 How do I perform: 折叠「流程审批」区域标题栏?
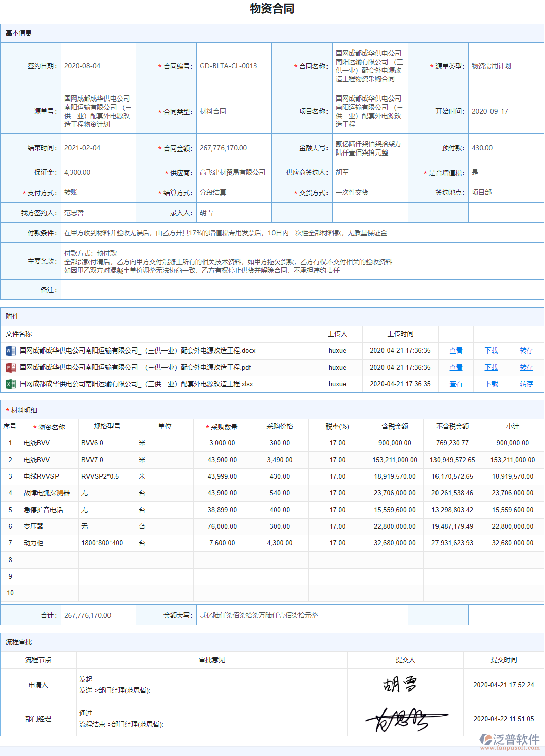pyautogui.click(x=17, y=642)
